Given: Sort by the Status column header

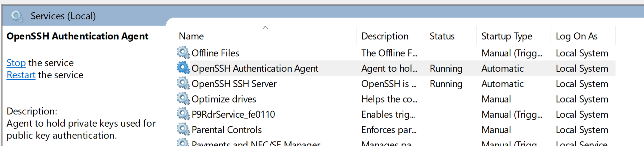Looking at the screenshot, I should click(442, 36).
